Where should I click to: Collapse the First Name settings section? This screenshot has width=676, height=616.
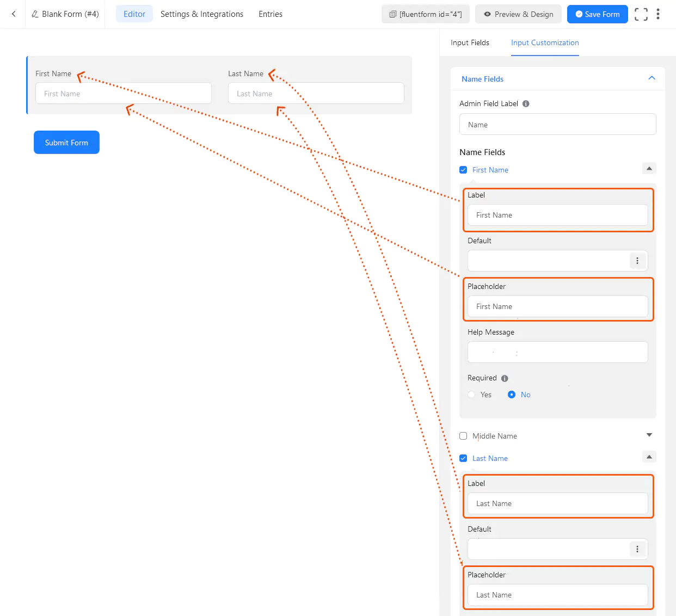[x=649, y=168]
